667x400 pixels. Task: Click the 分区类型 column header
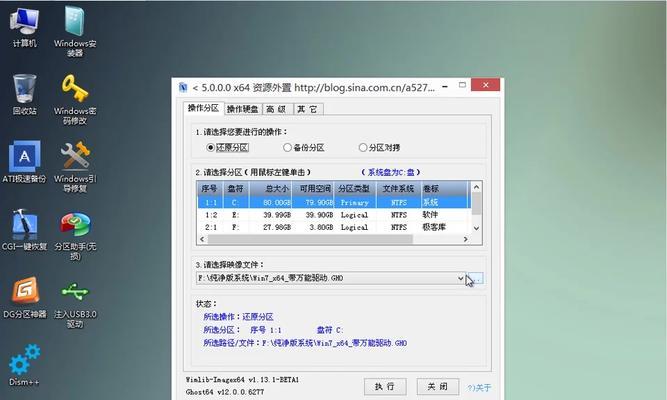355,189
